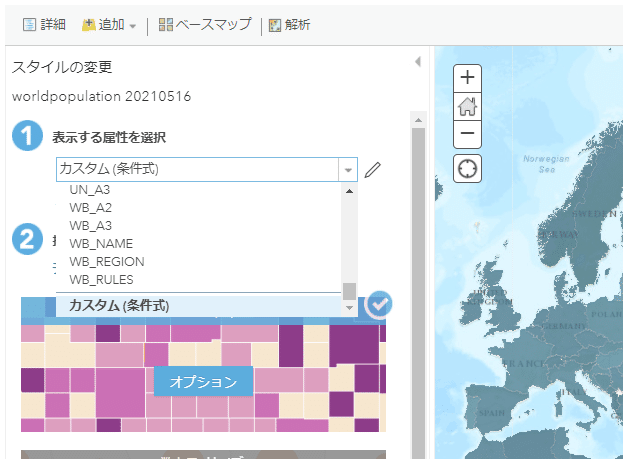This screenshot has width=623, height=459.
Task: Open the attribute combo box arrow
Action: pyautogui.click(x=348, y=170)
